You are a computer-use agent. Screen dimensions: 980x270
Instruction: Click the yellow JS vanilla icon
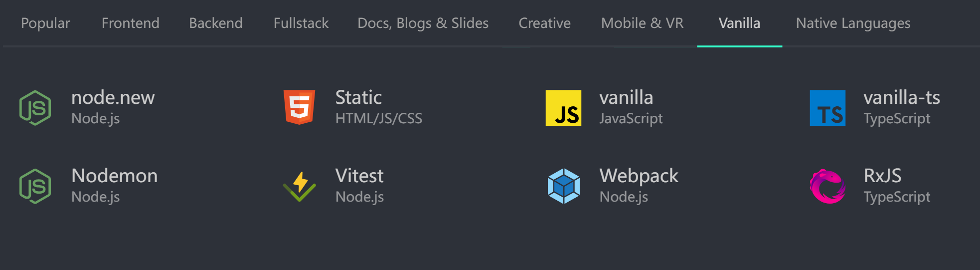[x=563, y=108]
